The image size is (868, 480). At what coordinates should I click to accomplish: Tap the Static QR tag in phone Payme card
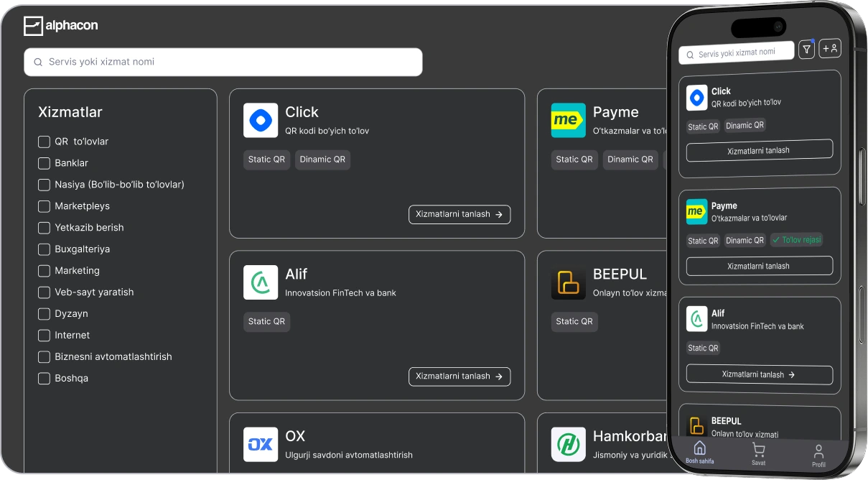click(703, 241)
